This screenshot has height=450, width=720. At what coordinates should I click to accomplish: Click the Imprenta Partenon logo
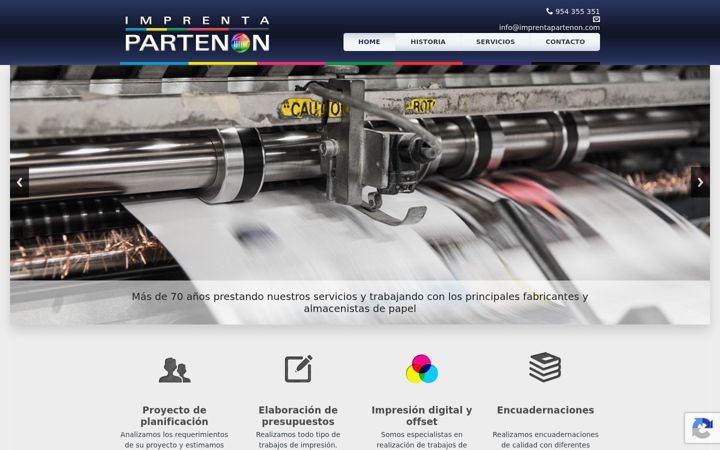197,35
